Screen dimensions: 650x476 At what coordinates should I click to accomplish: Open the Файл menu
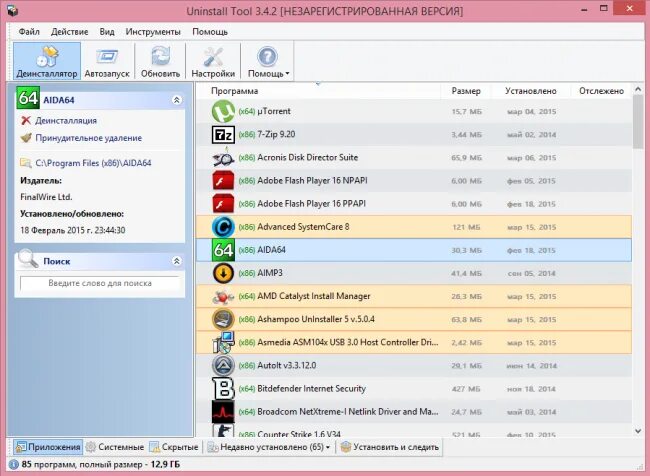tap(29, 32)
